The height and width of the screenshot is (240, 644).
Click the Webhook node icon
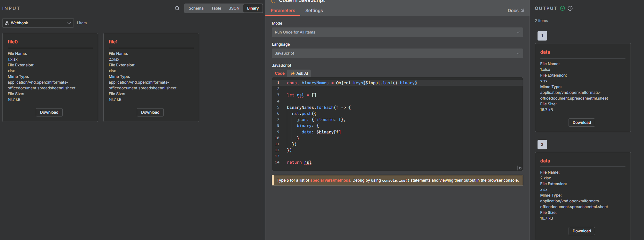click(7, 23)
